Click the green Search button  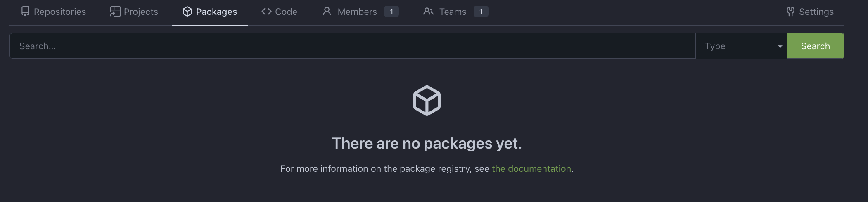(816, 46)
